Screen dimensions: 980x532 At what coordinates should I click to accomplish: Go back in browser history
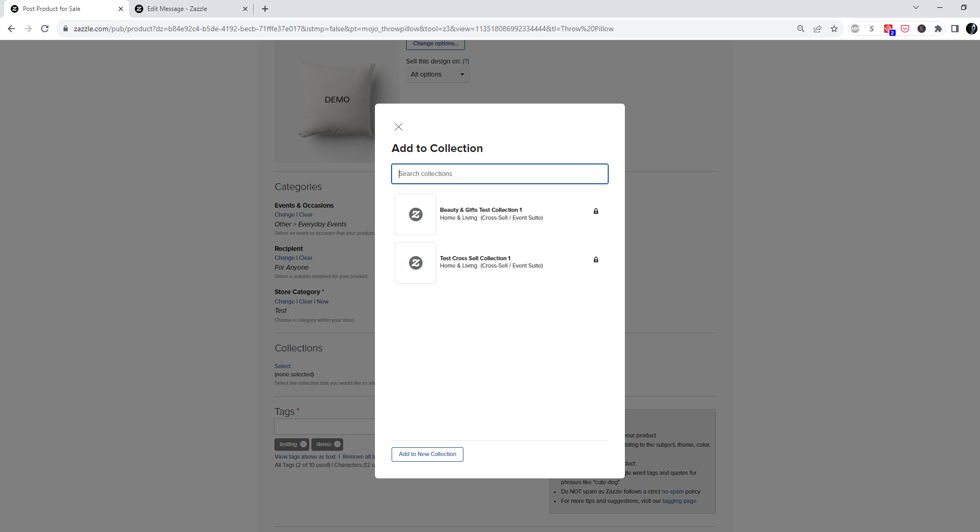click(11, 29)
